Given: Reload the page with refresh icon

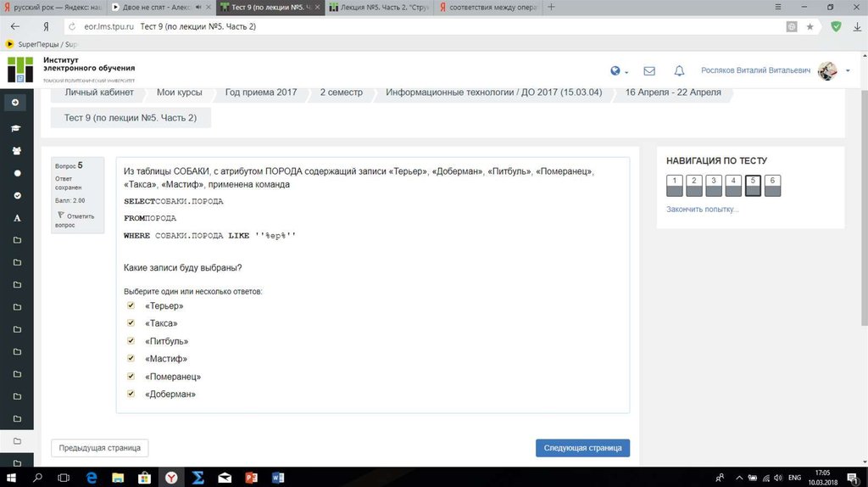Looking at the screenshot, I should click(x=72, y=26).
